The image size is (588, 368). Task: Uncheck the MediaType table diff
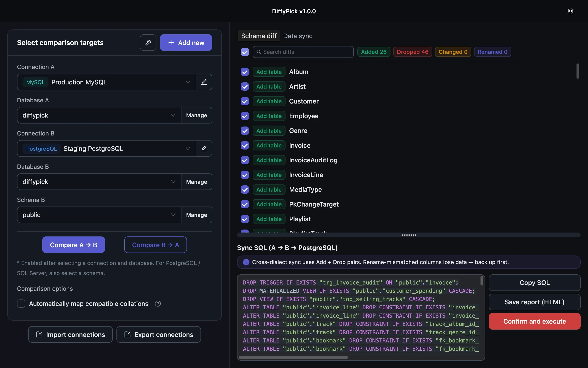point(245,190)
